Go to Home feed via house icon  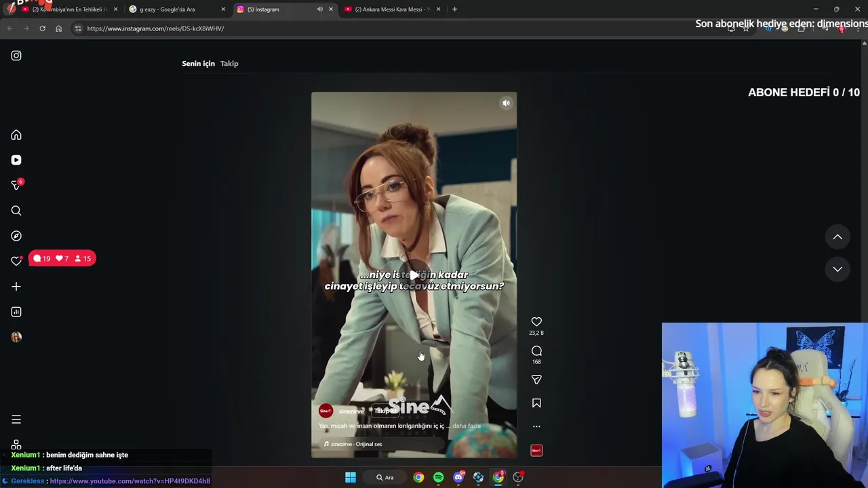16,135
